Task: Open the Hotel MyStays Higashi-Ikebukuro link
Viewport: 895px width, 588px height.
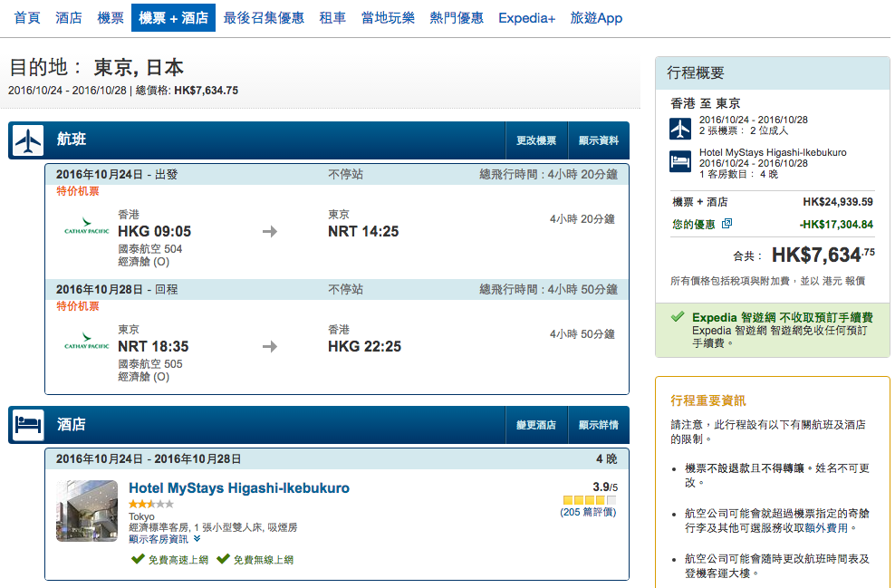Action: click(x=239, y=488)
